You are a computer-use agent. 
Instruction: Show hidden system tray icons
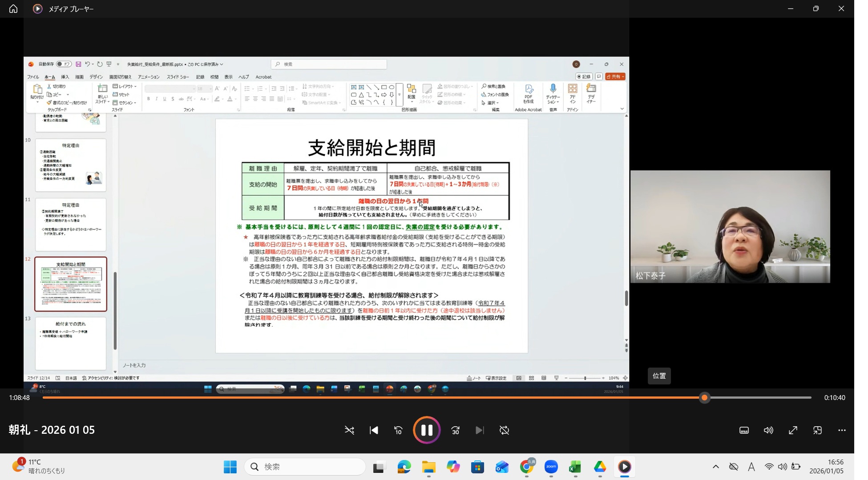coord(715,467)
